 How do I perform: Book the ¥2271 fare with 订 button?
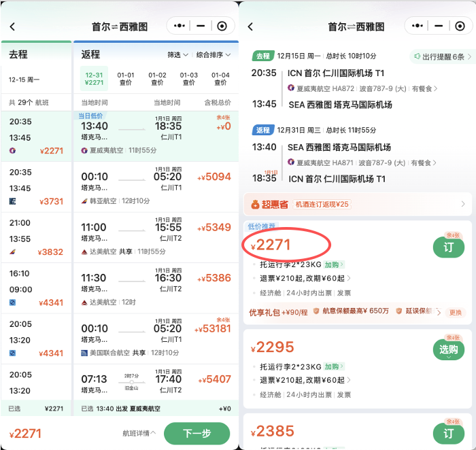[x=448, y=247]
